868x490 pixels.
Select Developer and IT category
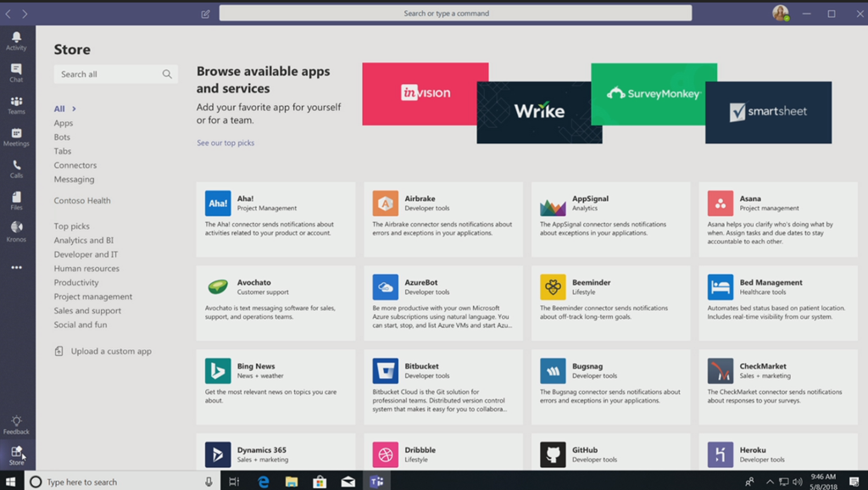click(x=86, y=254)
